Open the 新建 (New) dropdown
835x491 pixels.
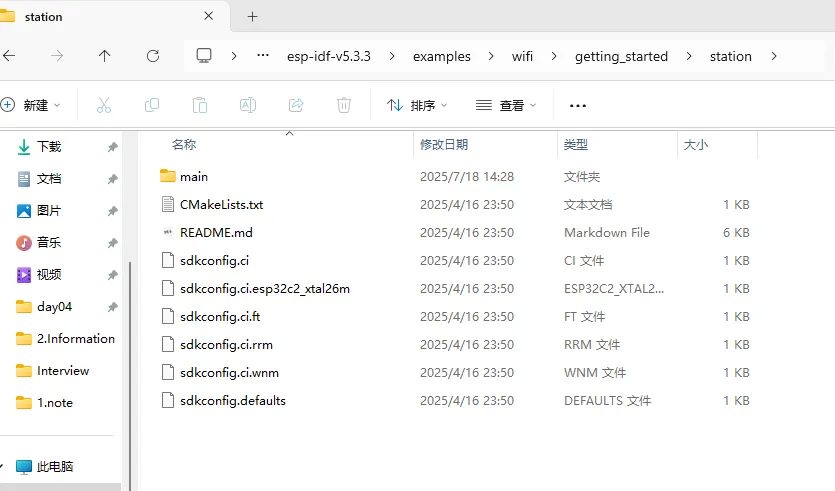tap(31, 105)
